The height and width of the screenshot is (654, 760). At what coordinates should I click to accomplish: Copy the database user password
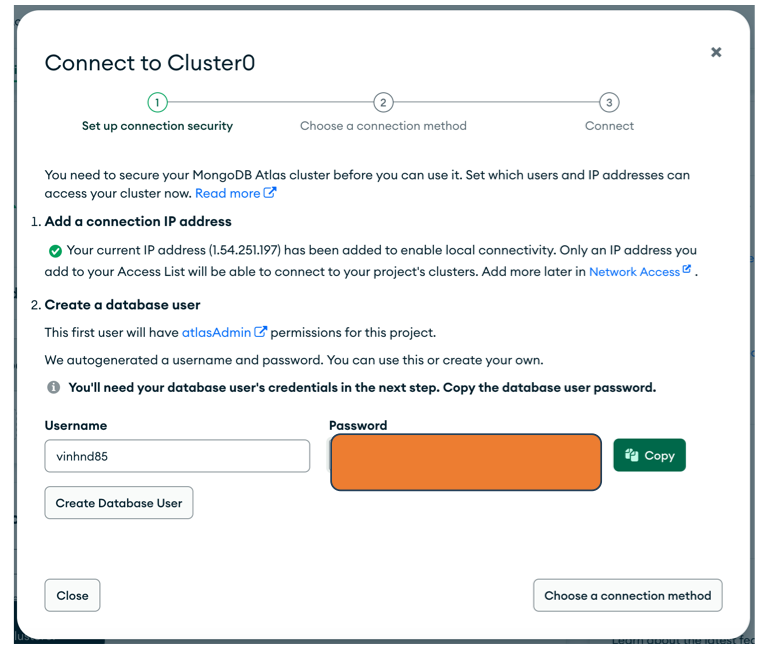click(x=649, y=455)
